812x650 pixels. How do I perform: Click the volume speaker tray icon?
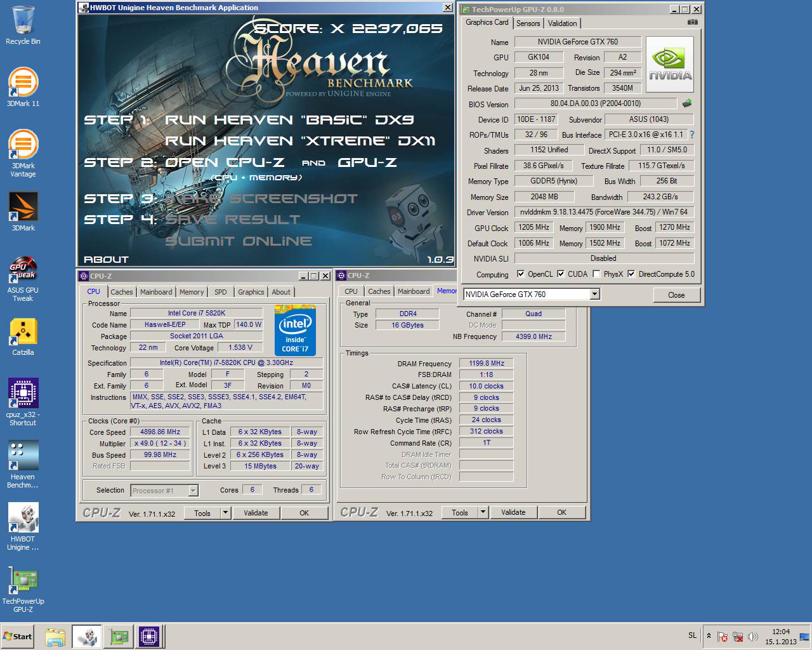(753, 637)
